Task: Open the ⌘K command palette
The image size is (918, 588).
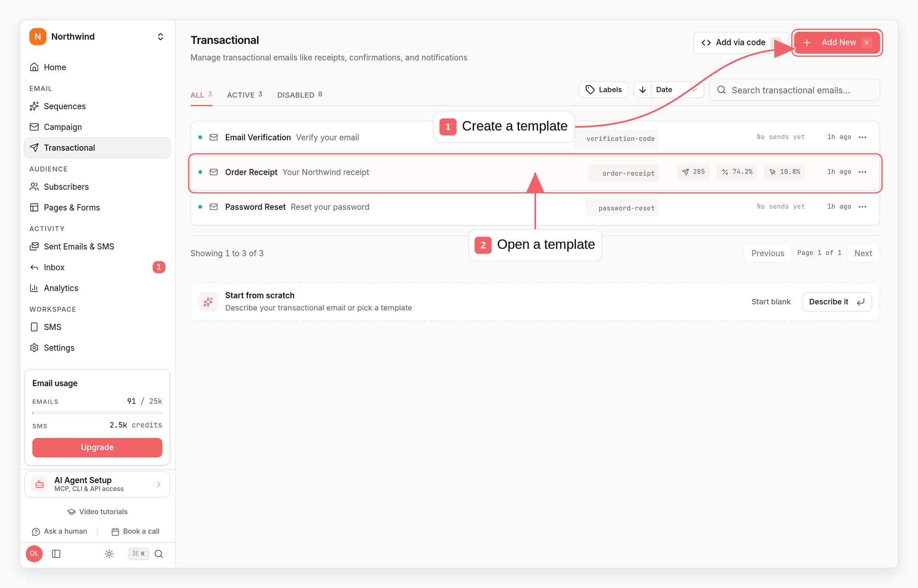Action: (x=138, y=554)
